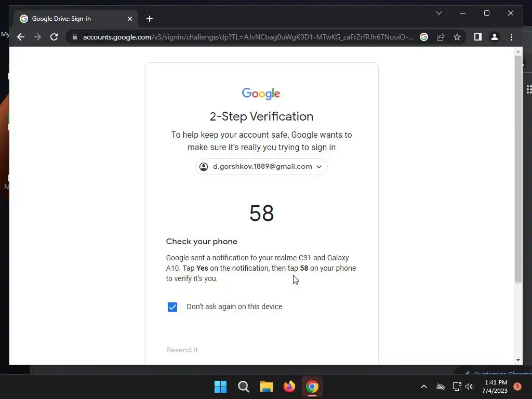Open a new tab with the plus button
532x399 pixels.
click(x=150, y=19)
